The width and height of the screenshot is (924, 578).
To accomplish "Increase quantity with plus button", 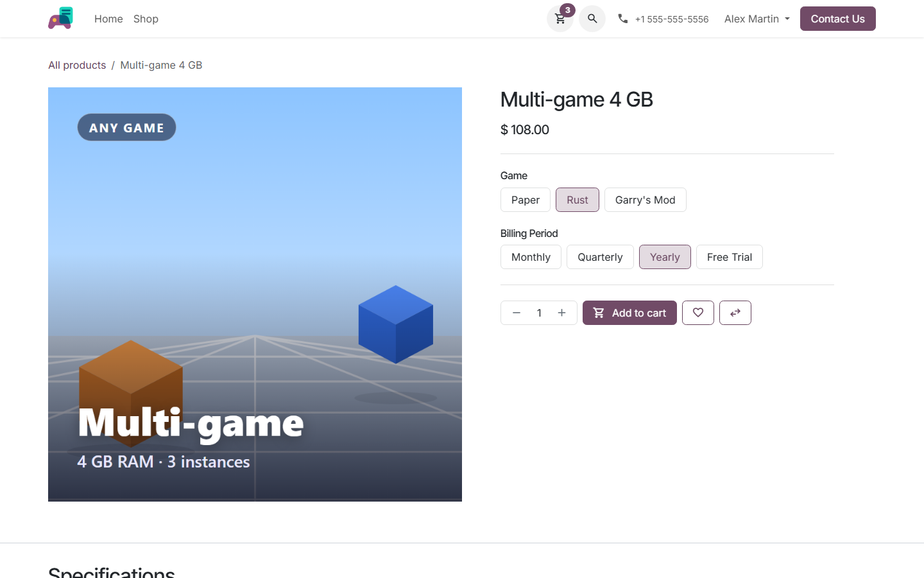I will pos(561,313).
